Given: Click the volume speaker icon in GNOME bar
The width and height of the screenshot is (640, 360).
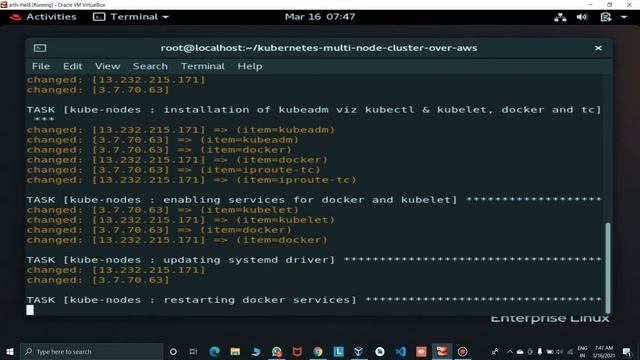Looking at the screenshot, I should (x=582, y=17).
